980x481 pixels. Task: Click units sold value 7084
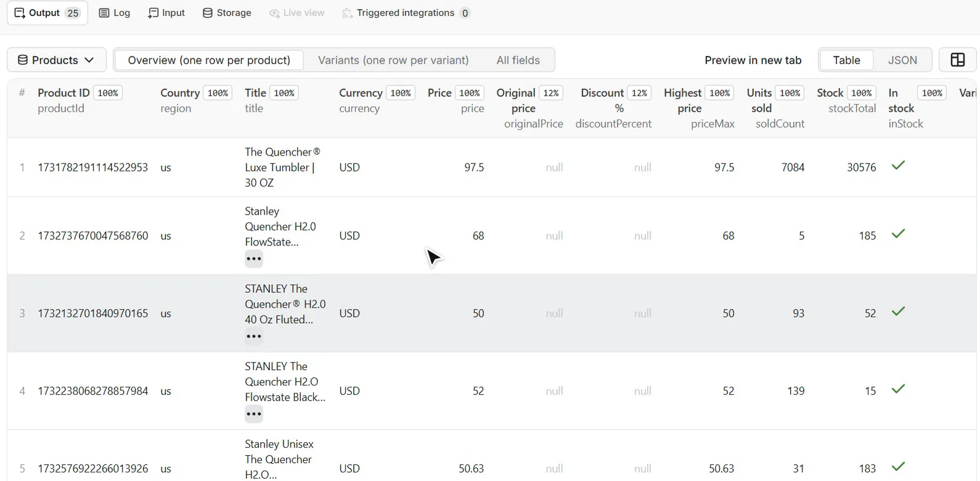coord(793,168)
